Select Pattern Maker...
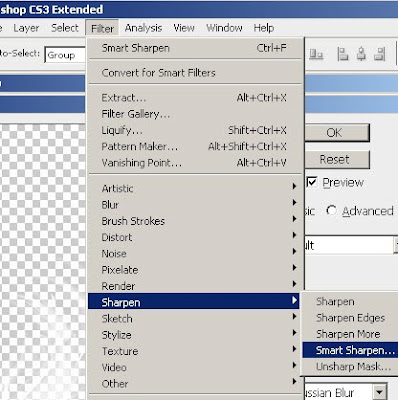The width and height of the screenshot is (398, 400). point(194,146)
